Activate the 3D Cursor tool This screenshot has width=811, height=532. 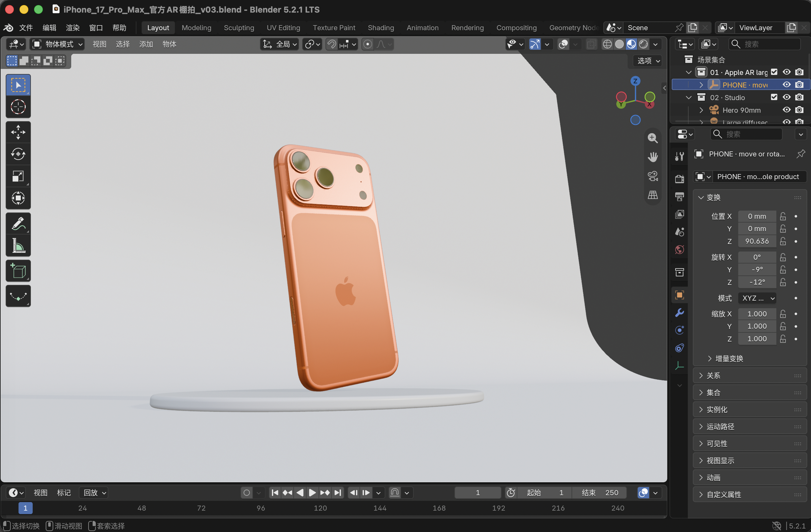18,107
